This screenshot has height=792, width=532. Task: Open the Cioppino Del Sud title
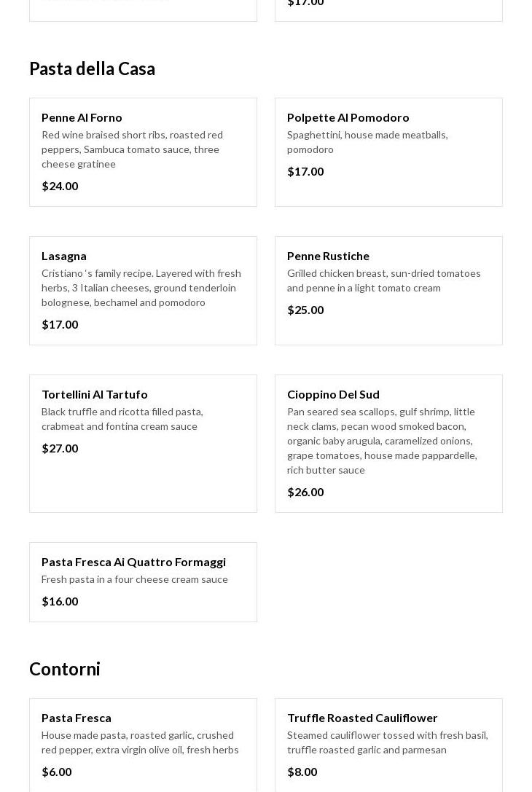click(333, 394)
